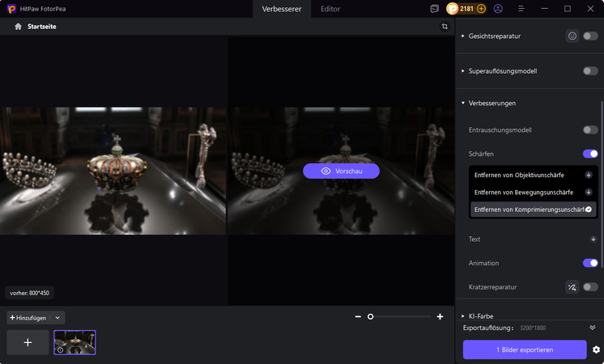Image resolution: width=604 pixels, height=364 pixels.
Task: Click the 1 Bilder exportieren button
Action: pyautogui.click(x=525, y=349)
